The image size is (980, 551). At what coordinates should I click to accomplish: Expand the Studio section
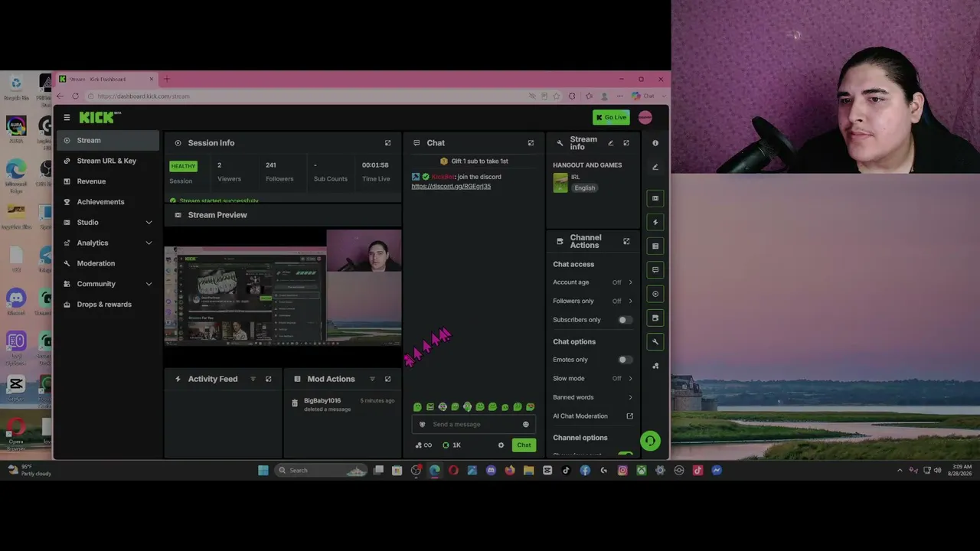(x=108, y=222)
